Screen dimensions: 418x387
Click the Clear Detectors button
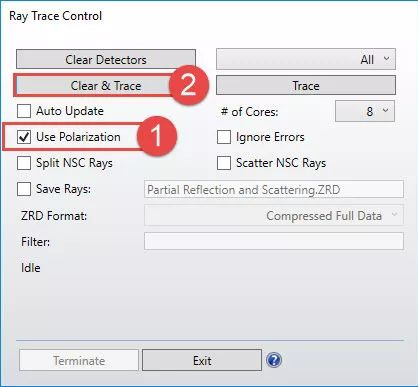pos(106,60)
